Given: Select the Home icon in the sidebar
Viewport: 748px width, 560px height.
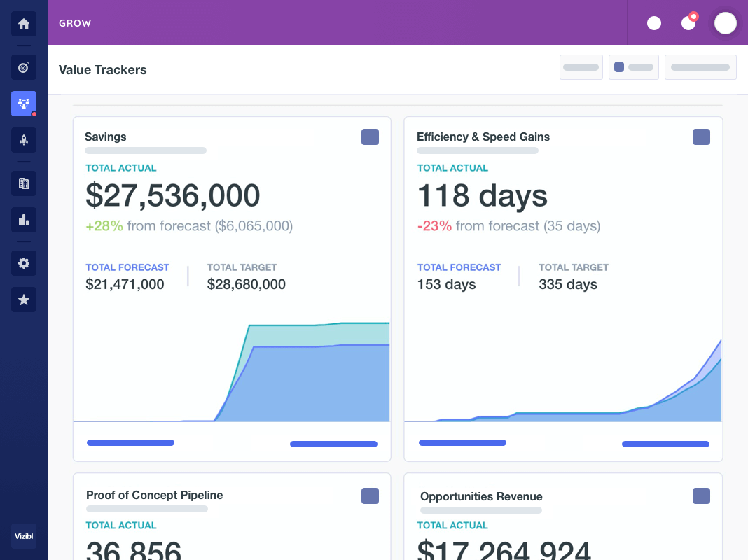Looking at the screenshot, I should 23,23.
